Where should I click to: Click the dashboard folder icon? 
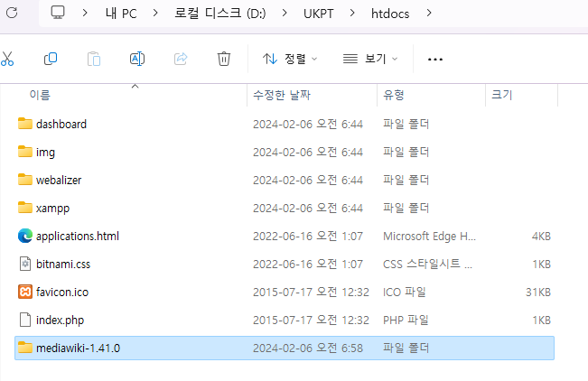(25, 124)
